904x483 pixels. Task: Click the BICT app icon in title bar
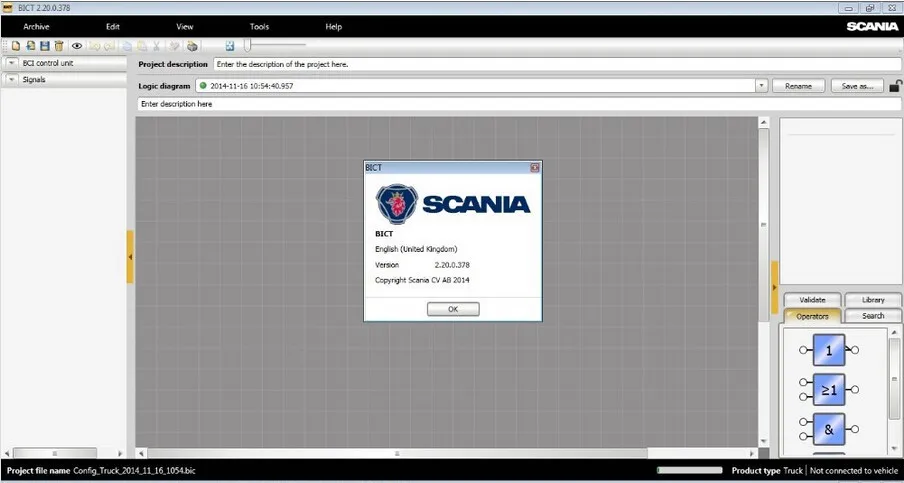[x=8, y=7]
